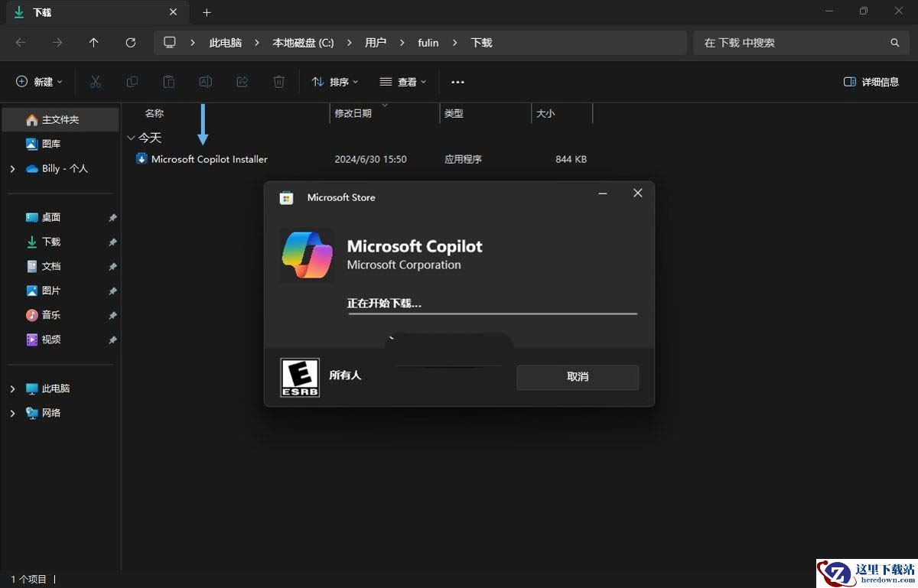
Task: Click fulin in the address bar
Action: click(x=428, y=43)
